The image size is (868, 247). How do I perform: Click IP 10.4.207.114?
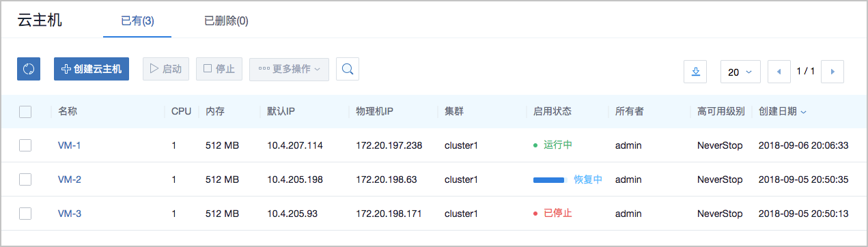[295, 145]
